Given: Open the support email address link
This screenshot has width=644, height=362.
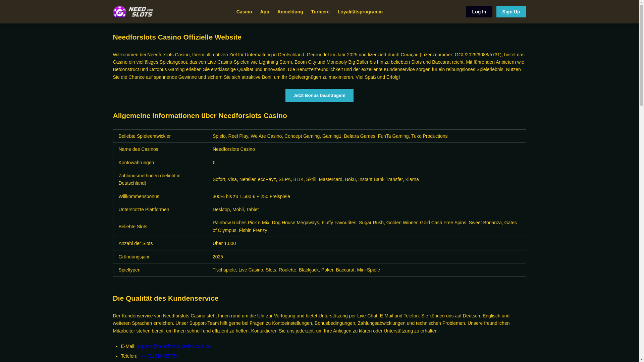Looking at the screenshot, I should click(174, 346).
